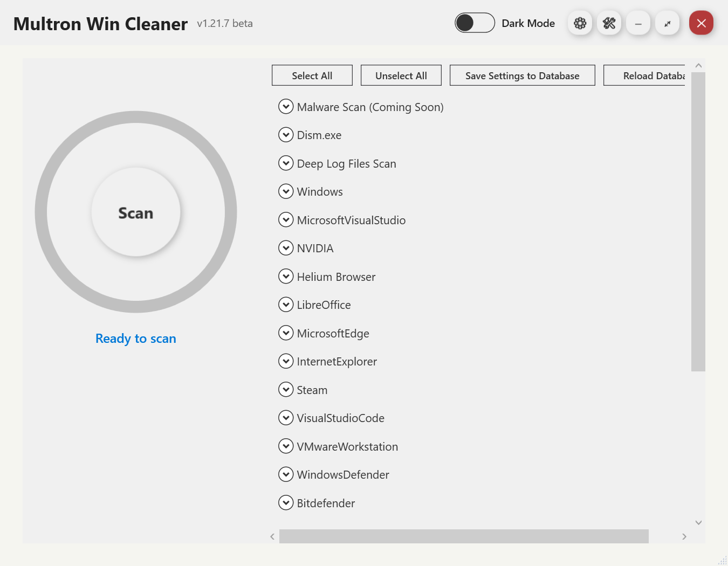Screen dimensions: 728x566
Task: Select the 'MicrosoftEdge' label text
Action: point(333,334)
